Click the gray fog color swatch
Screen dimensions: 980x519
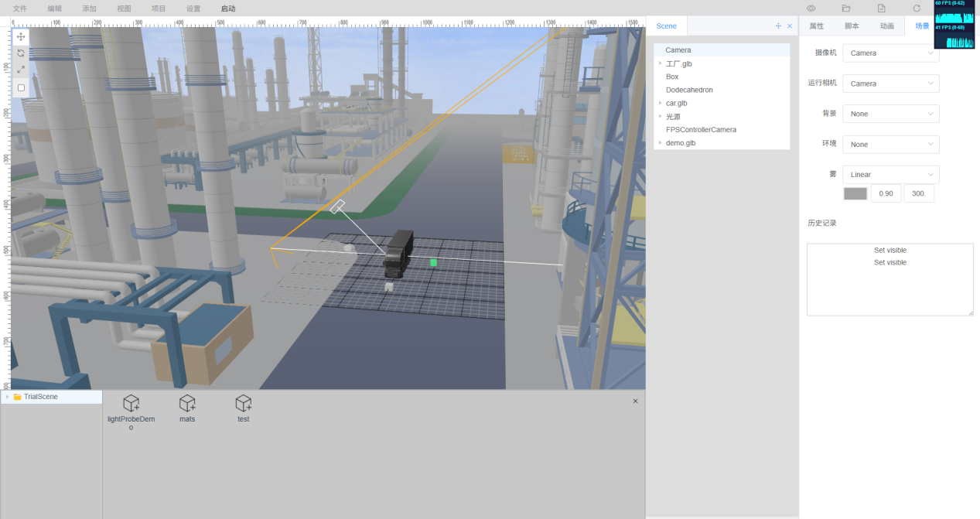pos(855,193)
